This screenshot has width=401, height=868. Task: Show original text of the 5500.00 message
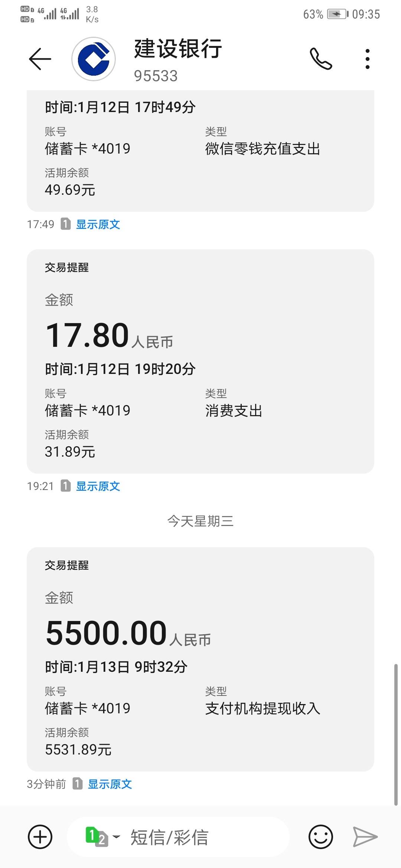(x=110, y=784)
